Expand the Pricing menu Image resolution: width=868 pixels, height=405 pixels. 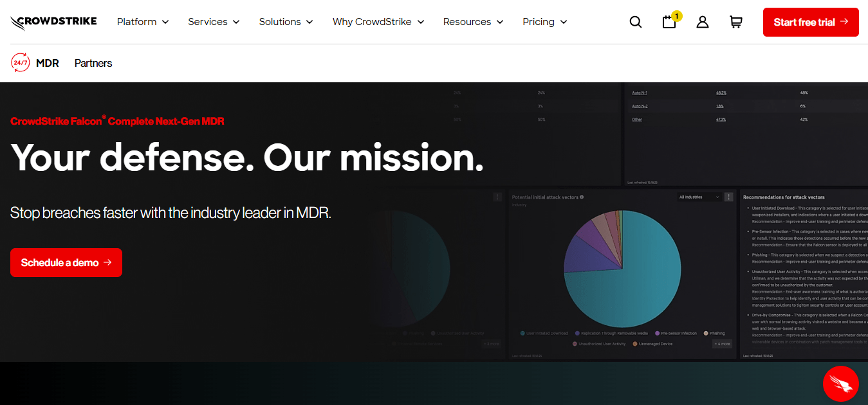[545, 22]
